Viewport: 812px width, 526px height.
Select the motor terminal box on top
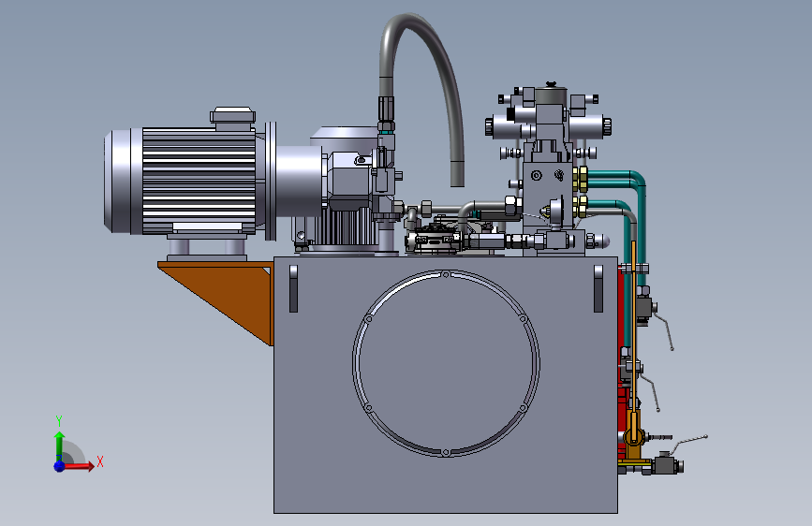(232, 118)
